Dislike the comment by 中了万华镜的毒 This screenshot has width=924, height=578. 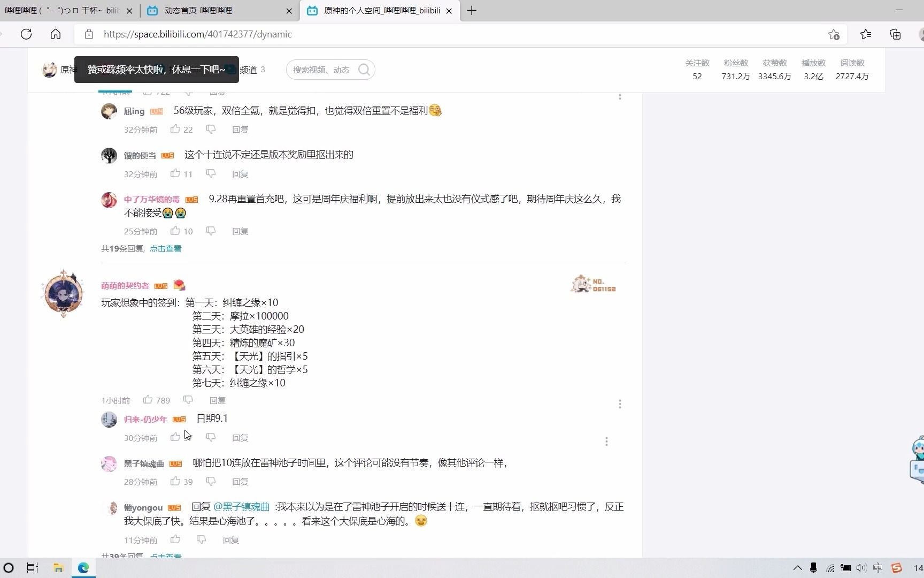click(211, 231)
